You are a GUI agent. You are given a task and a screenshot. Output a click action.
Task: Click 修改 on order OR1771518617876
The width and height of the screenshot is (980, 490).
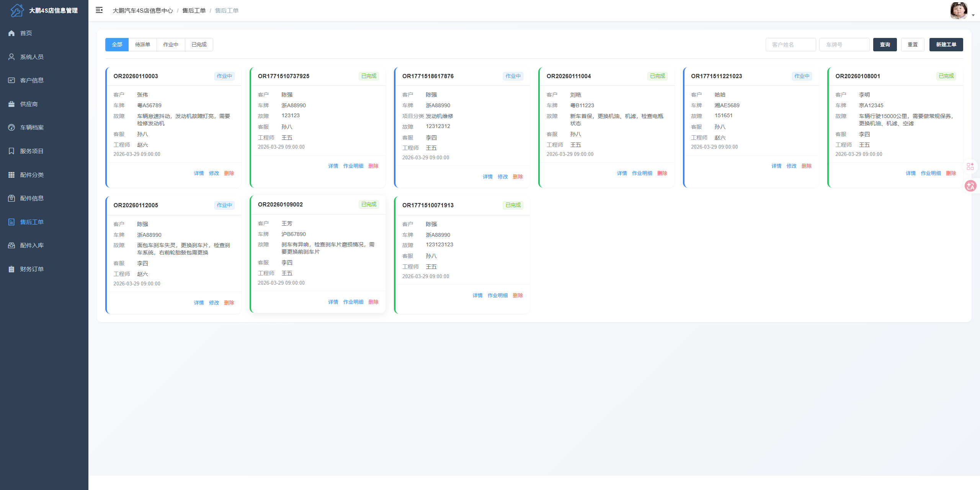(x=503, y=177)
